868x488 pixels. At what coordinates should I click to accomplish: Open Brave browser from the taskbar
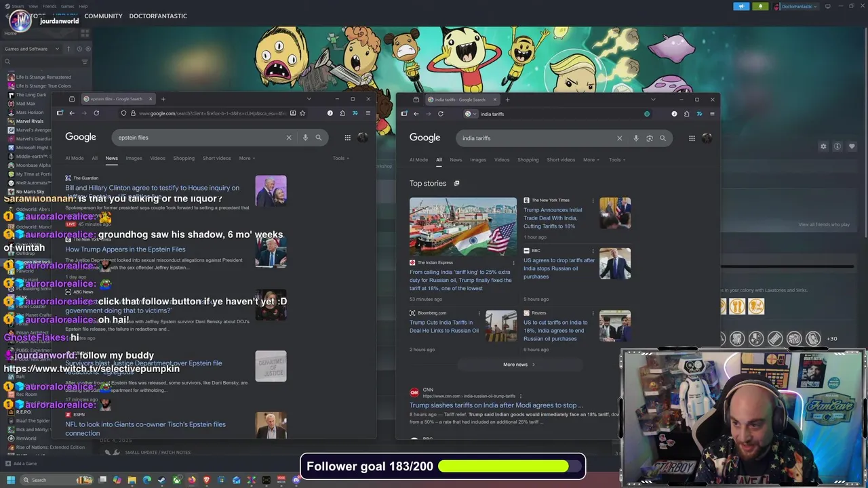pyautogui.click(x=207, y=480)
